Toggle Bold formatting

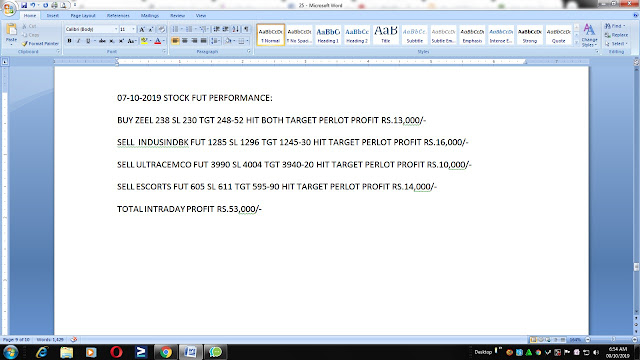point(69,41)
